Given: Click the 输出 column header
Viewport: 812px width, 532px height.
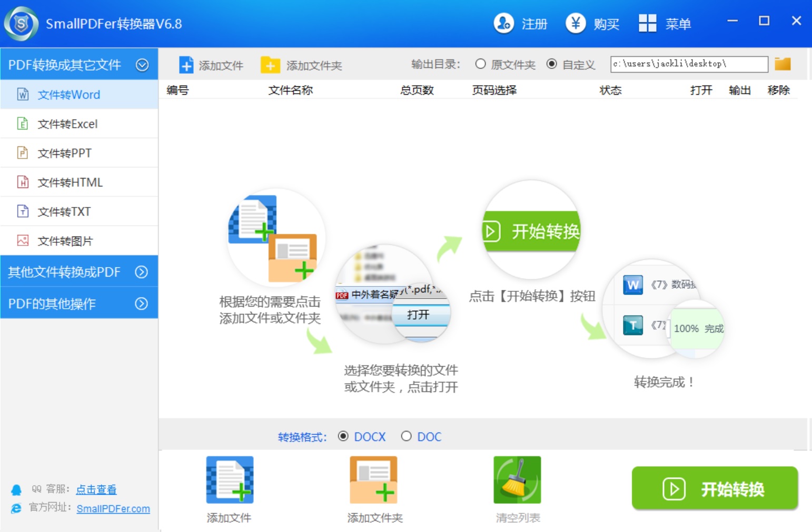Looking at the screenshot, I should [740, 90].
